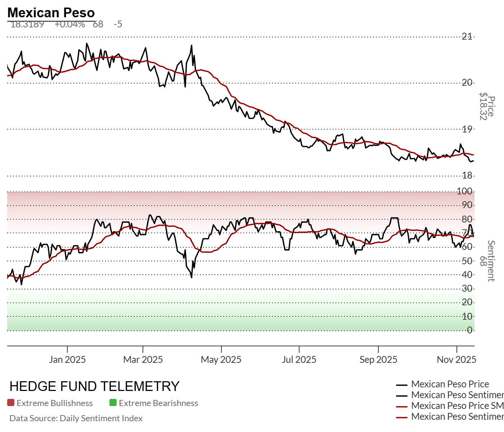This screenshot has width=504, height=432.
Task: Click the 100 sentiment axis tick label
Action: (464, 191)
